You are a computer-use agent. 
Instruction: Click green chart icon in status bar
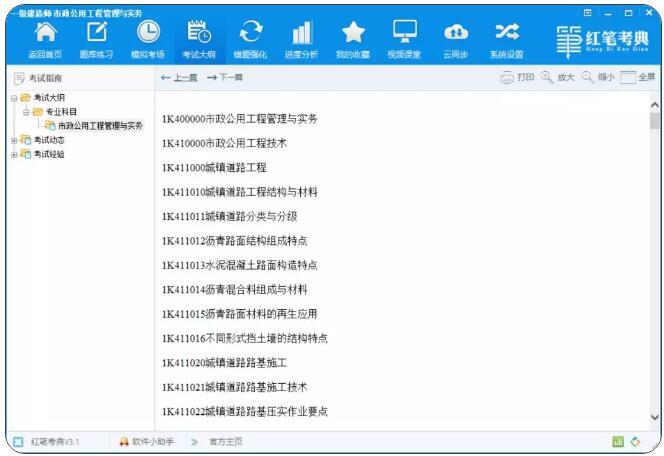618,442
